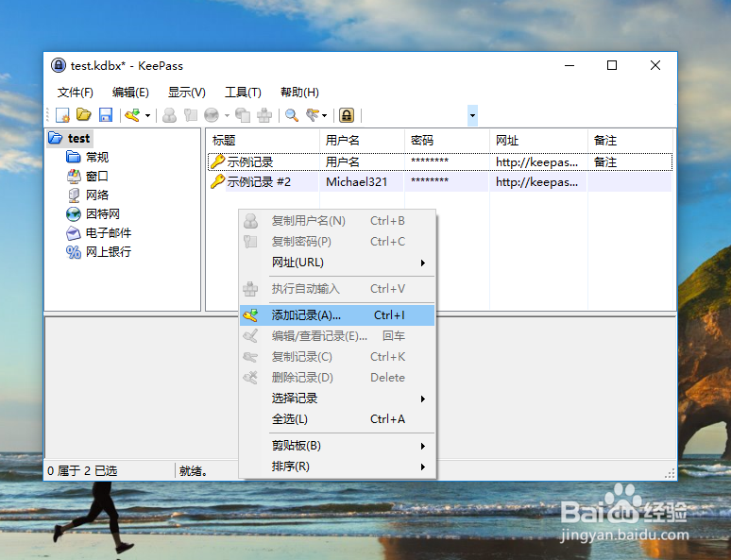This screenshot has height=560, width=731.
Task: Click the Show entries keys toolbar icon
Action: click(313, 115)
